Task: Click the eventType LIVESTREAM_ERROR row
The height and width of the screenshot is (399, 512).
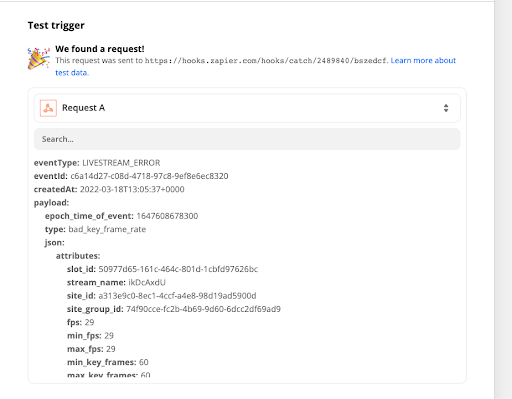Action: 97,163
